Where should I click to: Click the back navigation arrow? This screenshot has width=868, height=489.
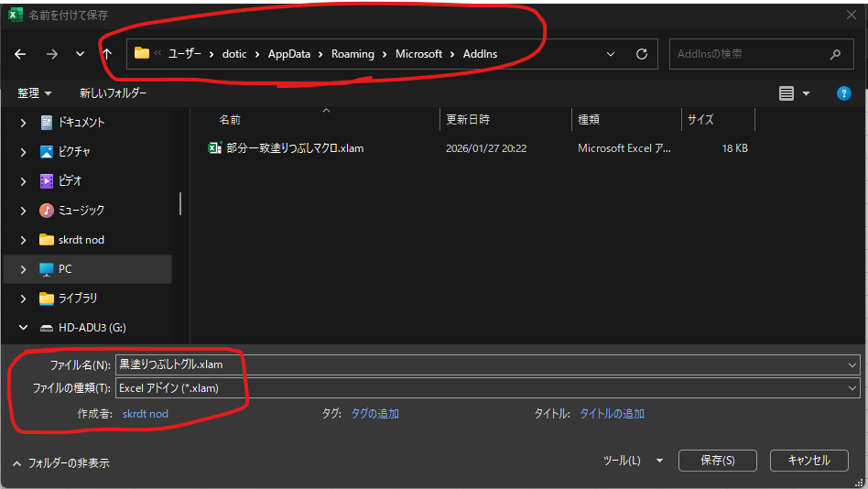20,54
